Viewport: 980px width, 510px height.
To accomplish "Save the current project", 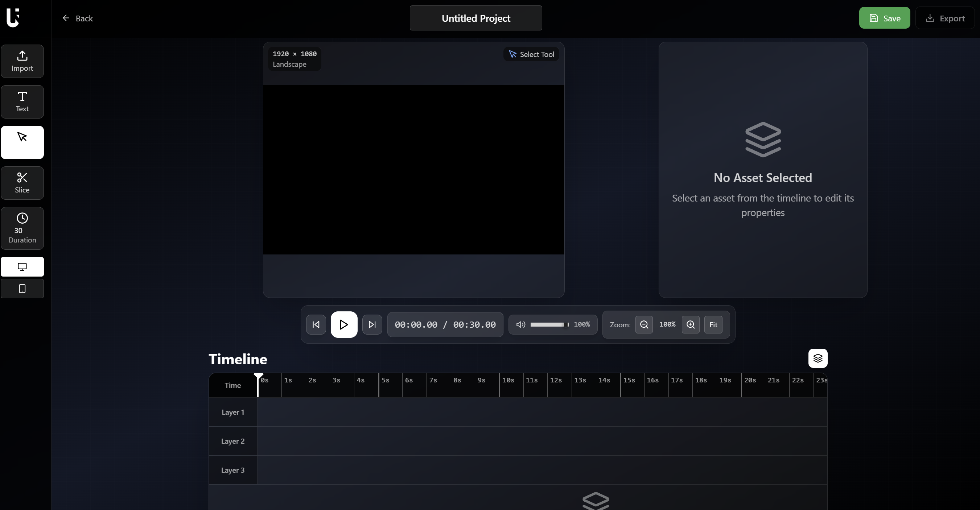I will click(884, 18).
